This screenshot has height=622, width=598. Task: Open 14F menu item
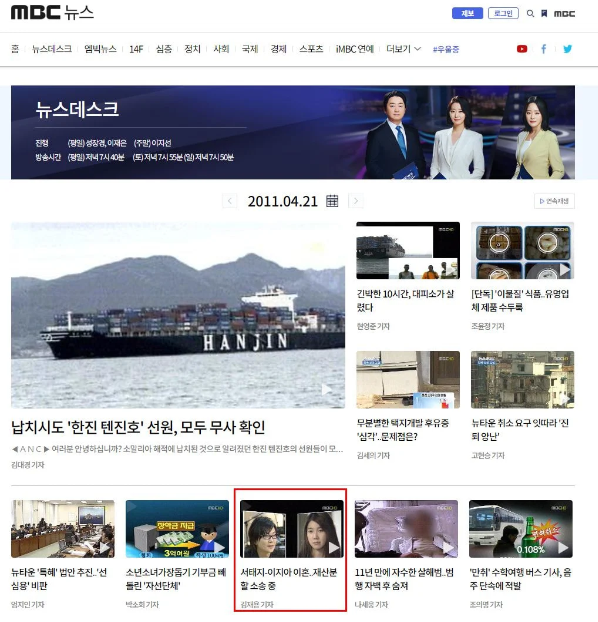point(136,49)
